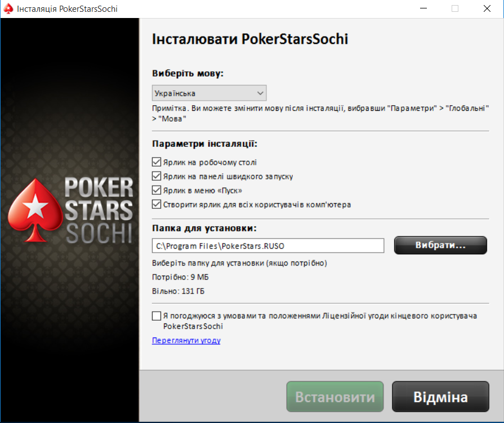The width and height of the screenshot is (504, 423).
Task: Click the 'Потрібно: 9 МБ' text
Action: pos(180,277)
